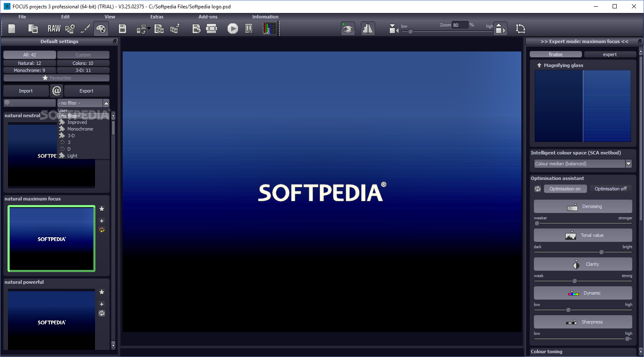Image resolution: width=644 pixels, height=357 pixels.
Task: Click the preset search field
Action: click(30, 103)
